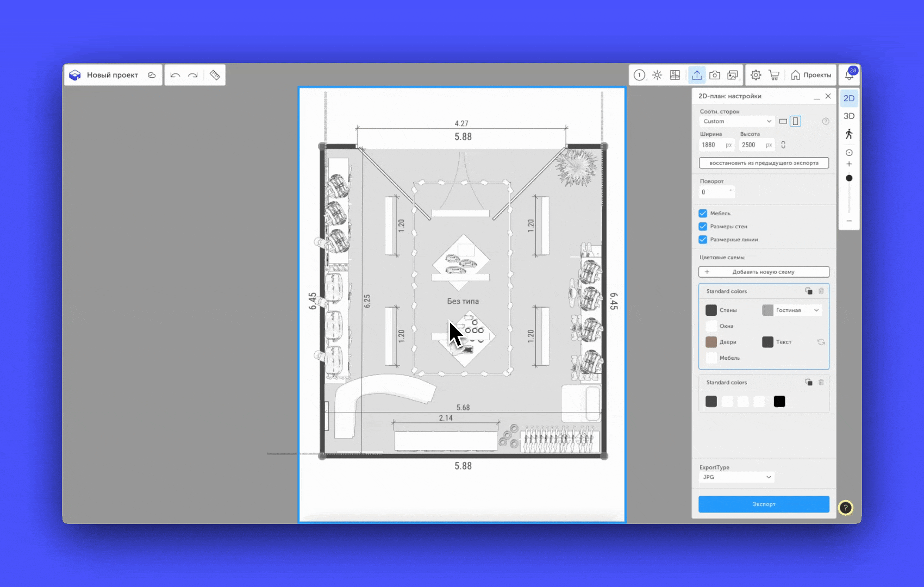
Task: Click the camera snapshot icon
Action: tap(715, 75)
